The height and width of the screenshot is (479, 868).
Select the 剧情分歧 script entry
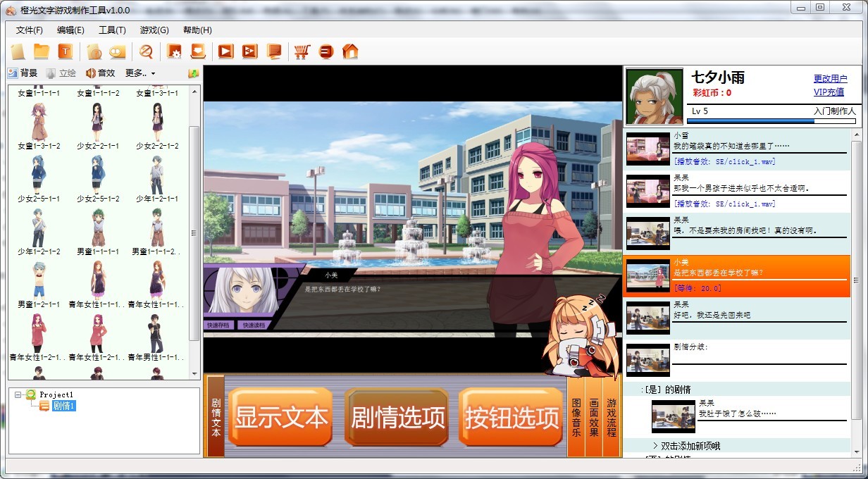click(737, 361)
